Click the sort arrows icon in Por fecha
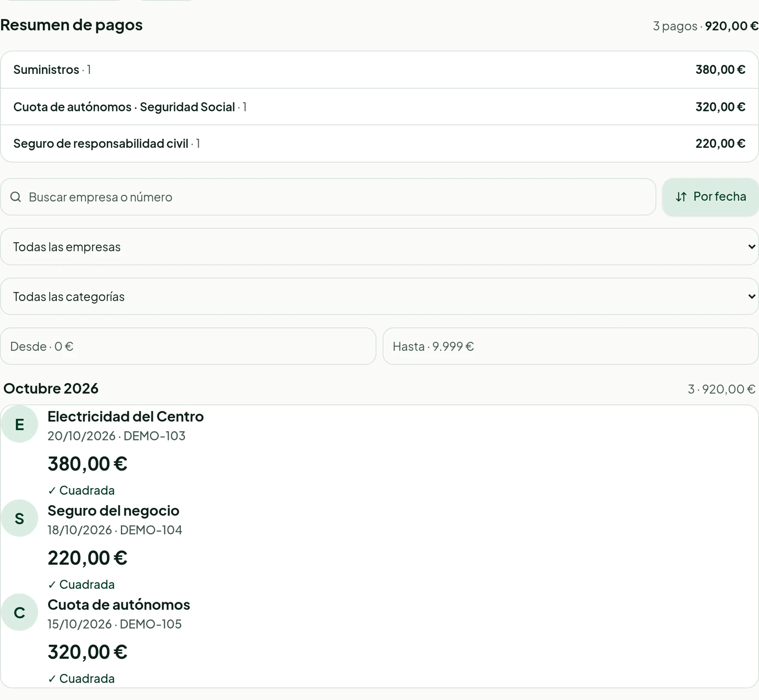Screen dimensions: 759x700 pos(681,197)
